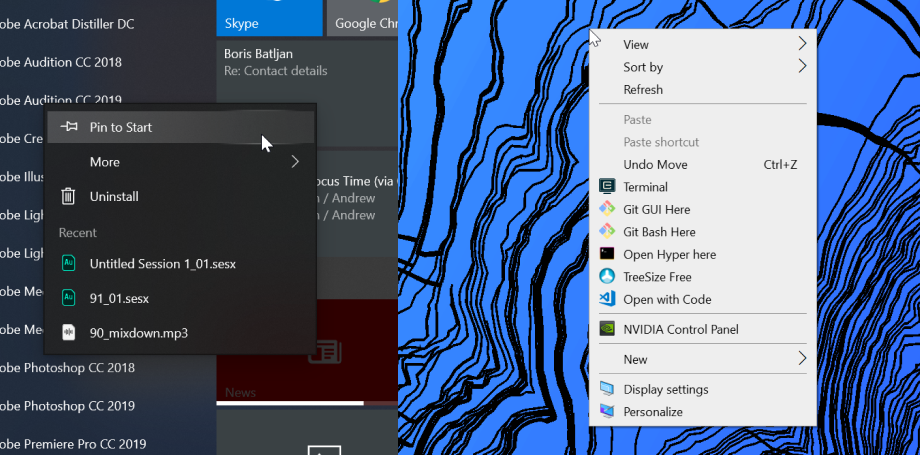Click the News tile icon
Screen dimensions: 920x455
click(324, 352)
